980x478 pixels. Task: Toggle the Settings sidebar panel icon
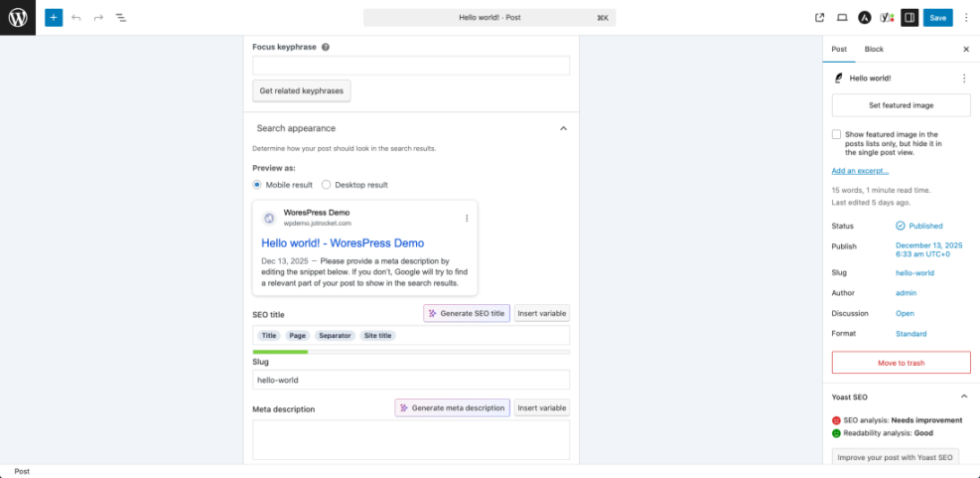tap(910, 18)
